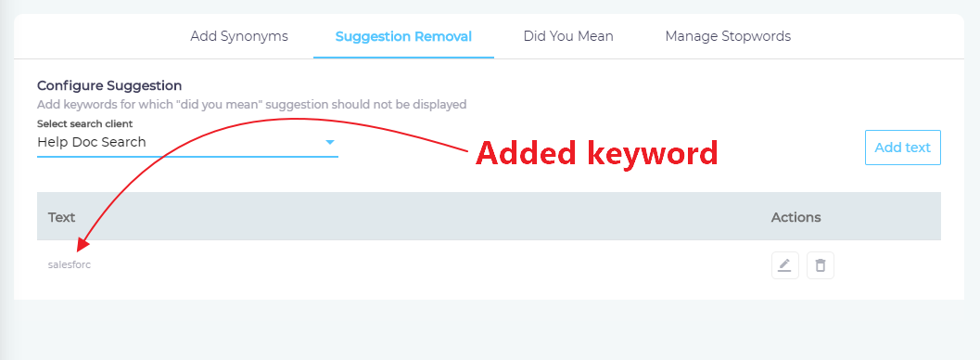Open the Help Doc Search combo box
Screen dimensions: 980x360
click(187, 143)
